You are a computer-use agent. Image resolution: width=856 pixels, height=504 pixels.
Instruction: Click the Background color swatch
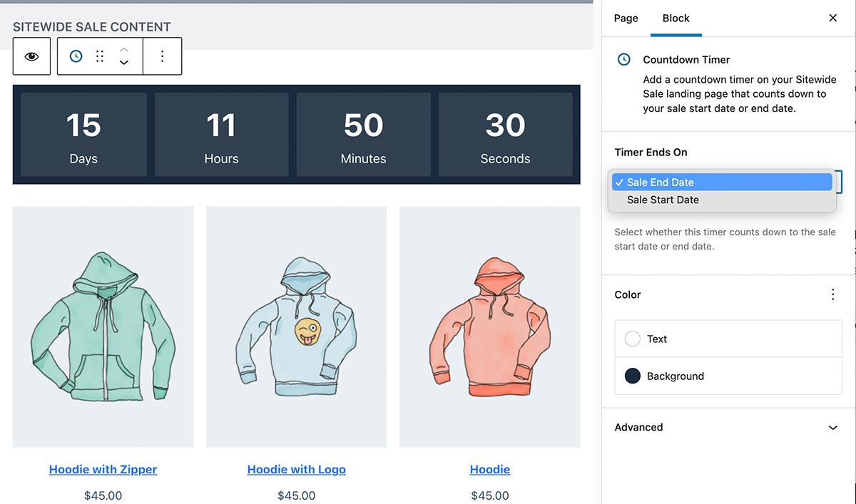pos(632,376)
